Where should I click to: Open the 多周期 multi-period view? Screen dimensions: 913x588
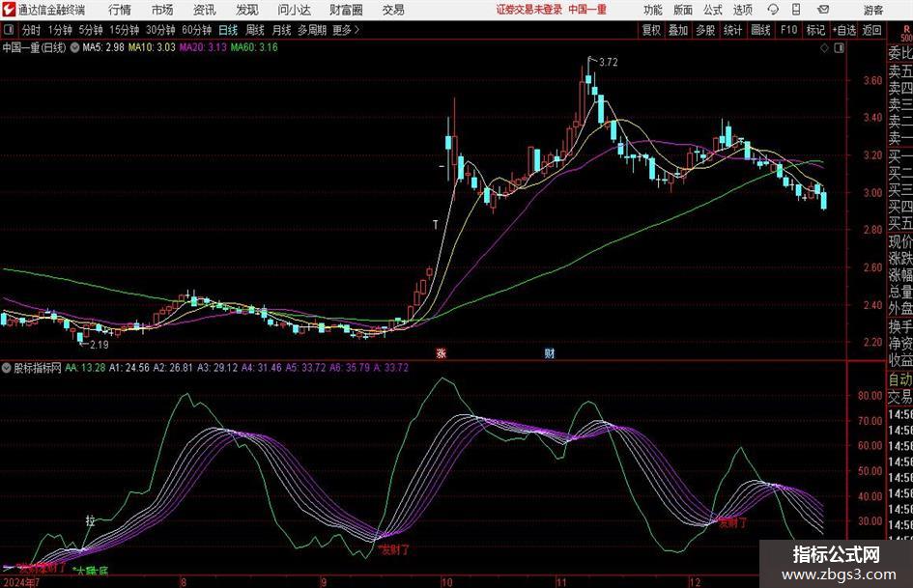(x=312, y=30)
